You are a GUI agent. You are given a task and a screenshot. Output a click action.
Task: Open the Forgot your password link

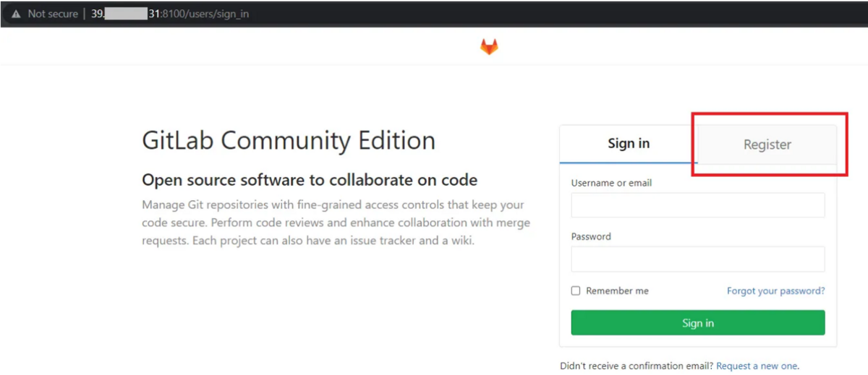pyautogui.click(x=776, y=291)
